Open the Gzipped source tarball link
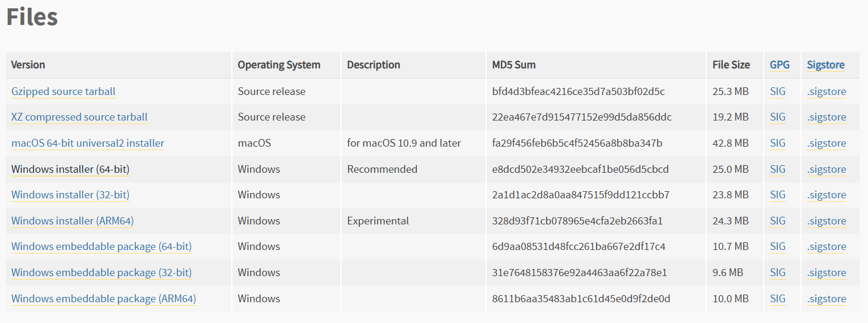This screenshot has width=868, height=323. coord(63,91)
